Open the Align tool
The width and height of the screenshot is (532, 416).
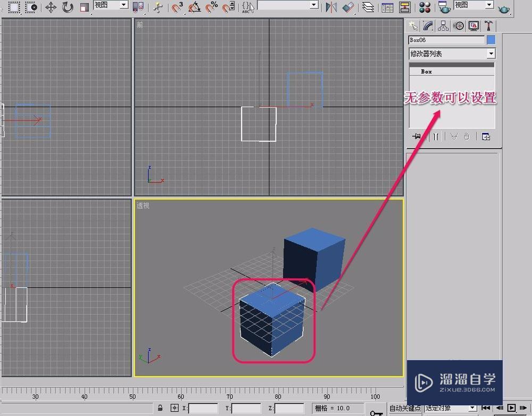click(347, 7)
